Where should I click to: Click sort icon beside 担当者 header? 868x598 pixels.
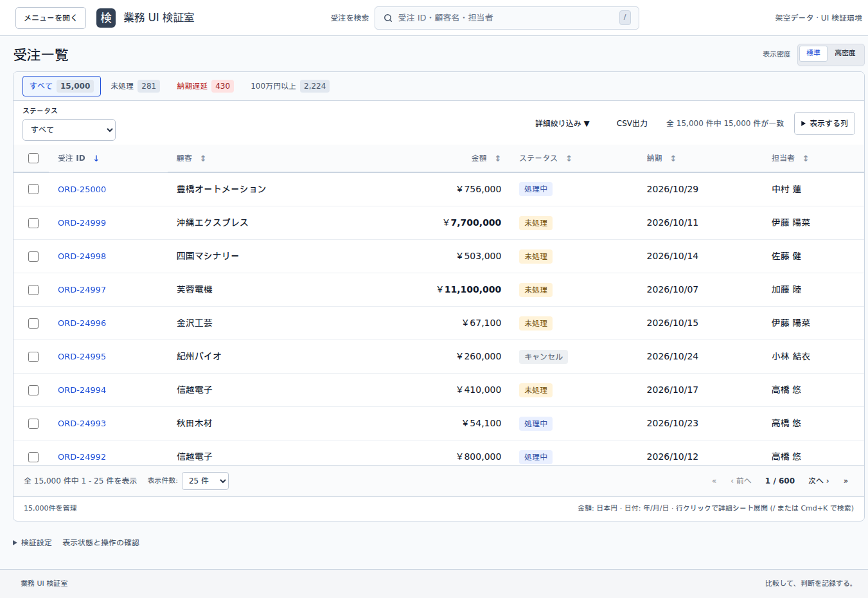click(806, 158)
